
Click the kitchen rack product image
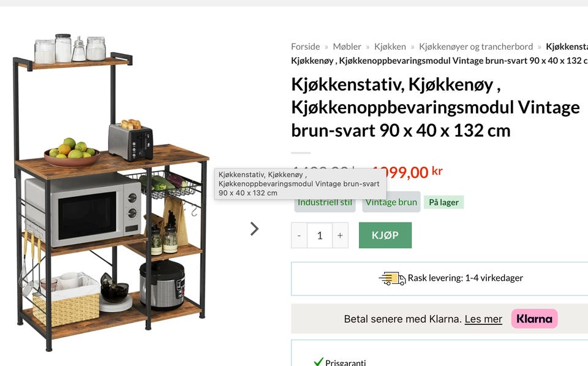[x=111, y=191]
